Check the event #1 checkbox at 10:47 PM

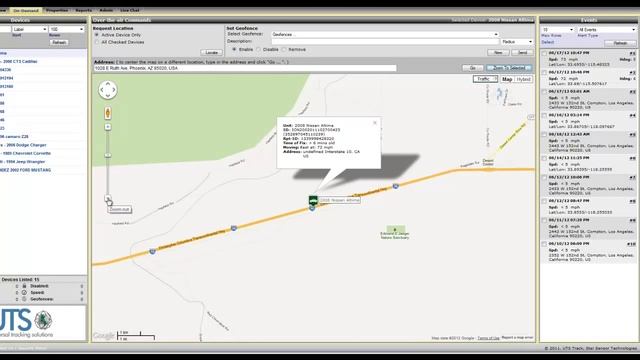click(x=544, y=53)
